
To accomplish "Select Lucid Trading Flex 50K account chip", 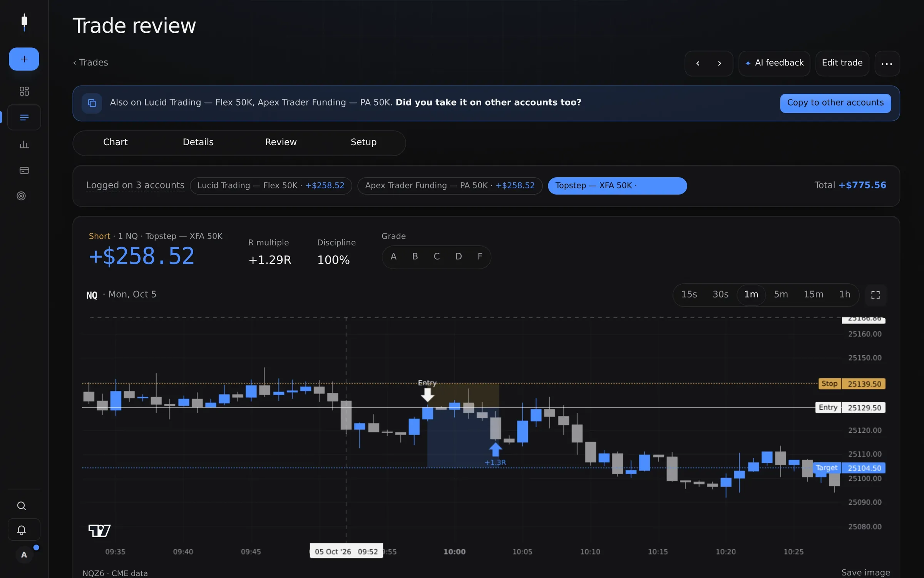I will coord(271,186).
